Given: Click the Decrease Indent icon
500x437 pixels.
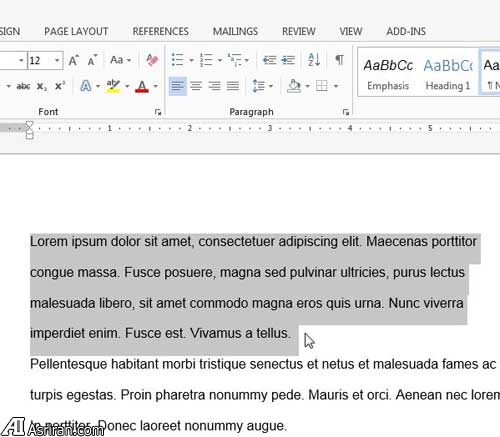Looking at the screenshot, I should tap(269, 60).
